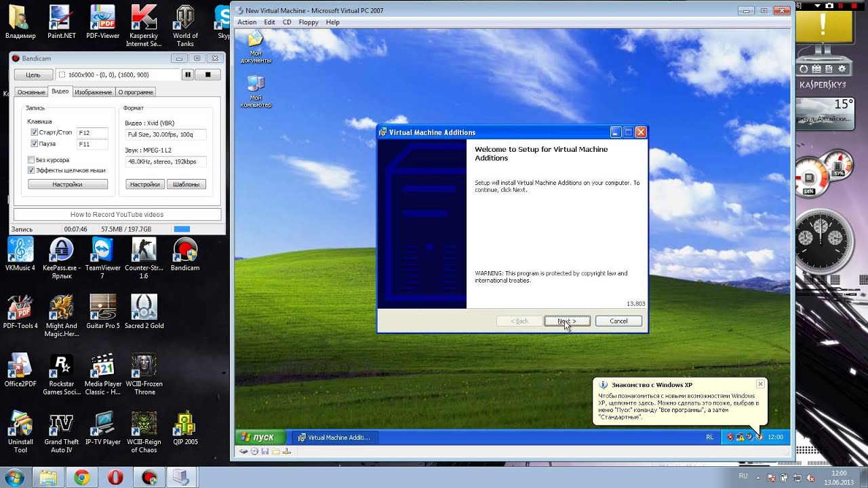This screenshot has height=488, width=868.
Task: Open the Virtual PC CD menu
Action: [287, 22]
